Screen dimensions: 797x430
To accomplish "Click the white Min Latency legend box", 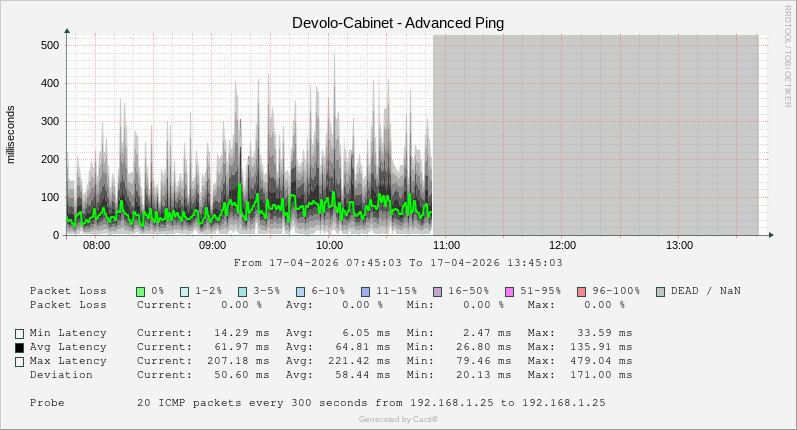I will 19,333.
